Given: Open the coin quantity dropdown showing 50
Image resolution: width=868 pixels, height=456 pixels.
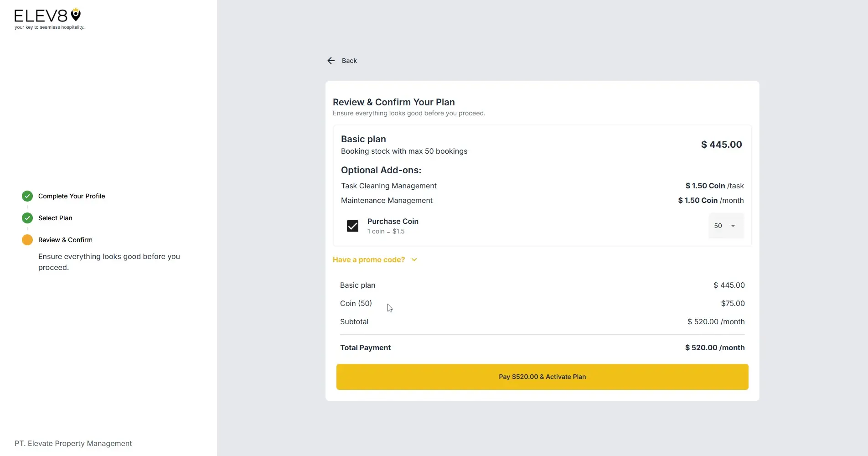Looking at the screenshot, I should tap(725, 225).
